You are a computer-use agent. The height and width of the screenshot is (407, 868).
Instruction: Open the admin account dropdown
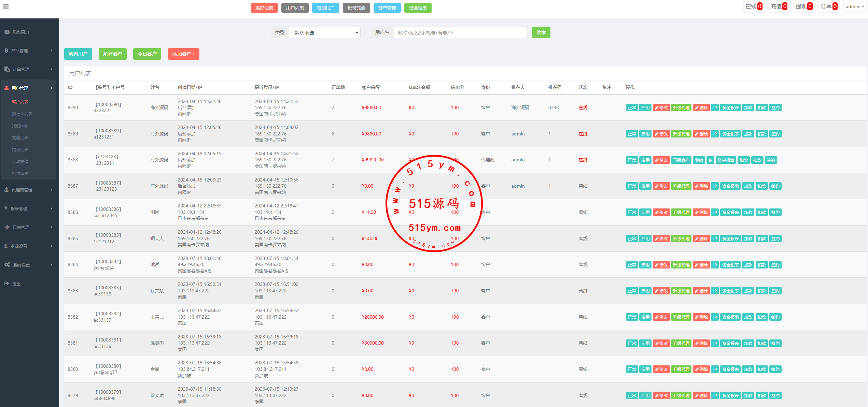[x=855, y=6]
